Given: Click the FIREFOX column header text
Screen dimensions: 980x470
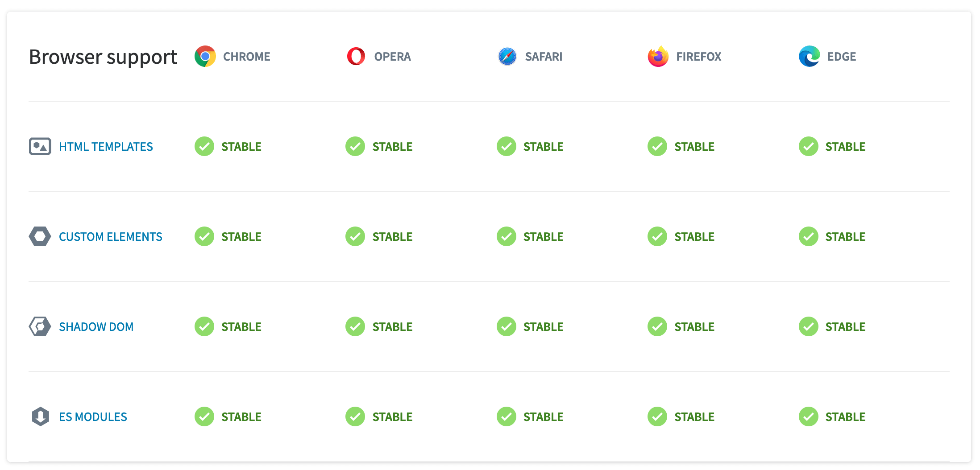Looking at the screenshot, I should (x=698, y=57).
